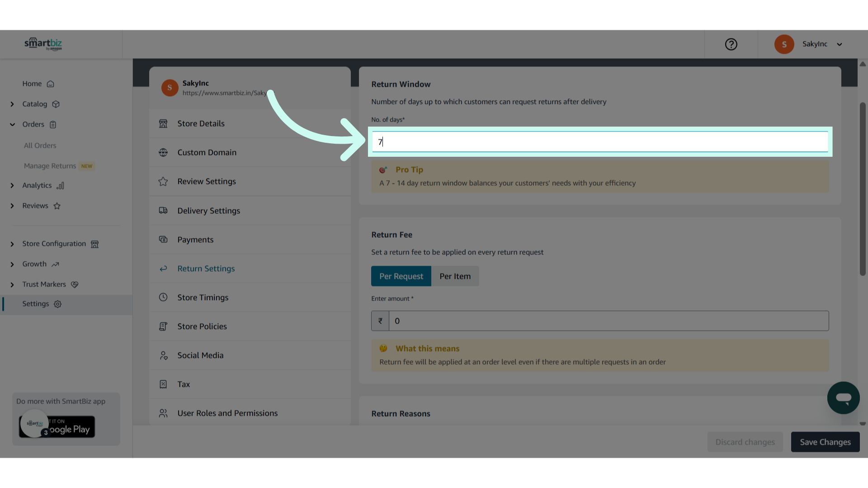Click the Return Window heading
Image resolution: width=868 pixels, height=488 pixels.
(x=401, y=84)
